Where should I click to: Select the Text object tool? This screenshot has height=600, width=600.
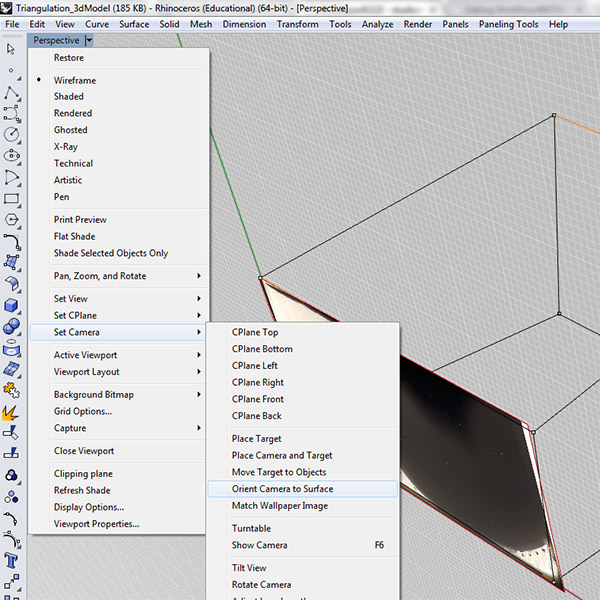coord(11,561)
